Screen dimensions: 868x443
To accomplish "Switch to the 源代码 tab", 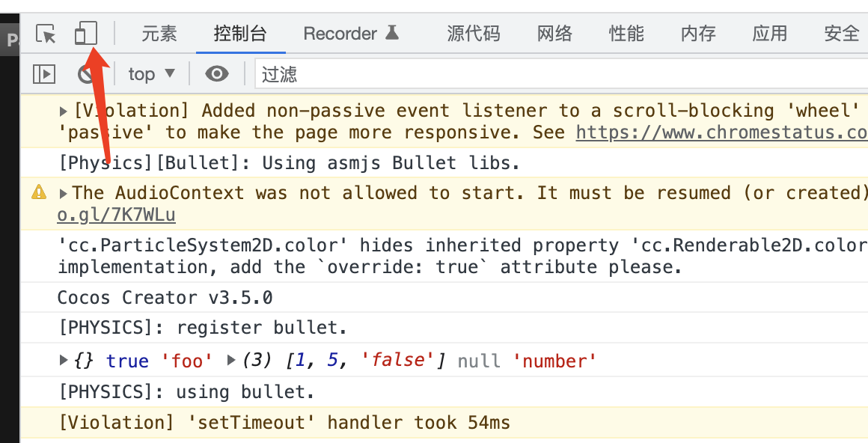I will click(x=474, y=34).
